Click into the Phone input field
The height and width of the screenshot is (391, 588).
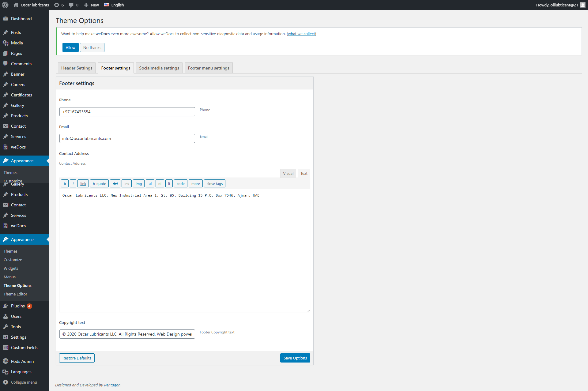[x=127, y=112]
